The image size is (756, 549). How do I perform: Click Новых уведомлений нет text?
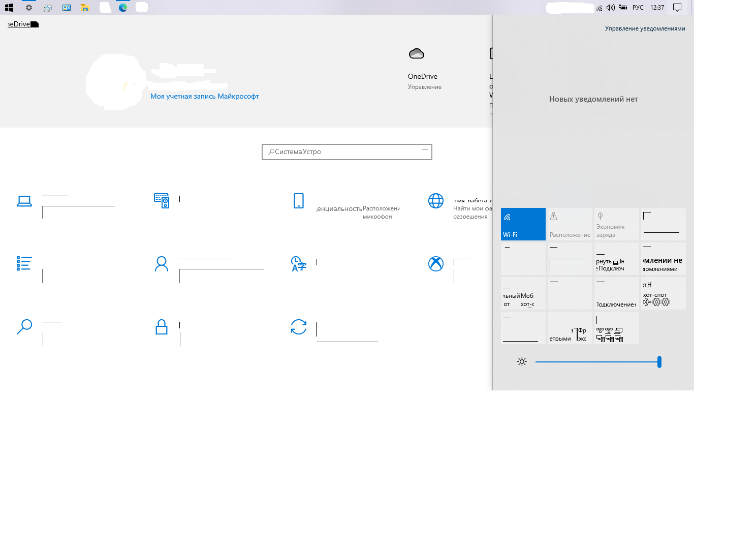pos(593,99)
